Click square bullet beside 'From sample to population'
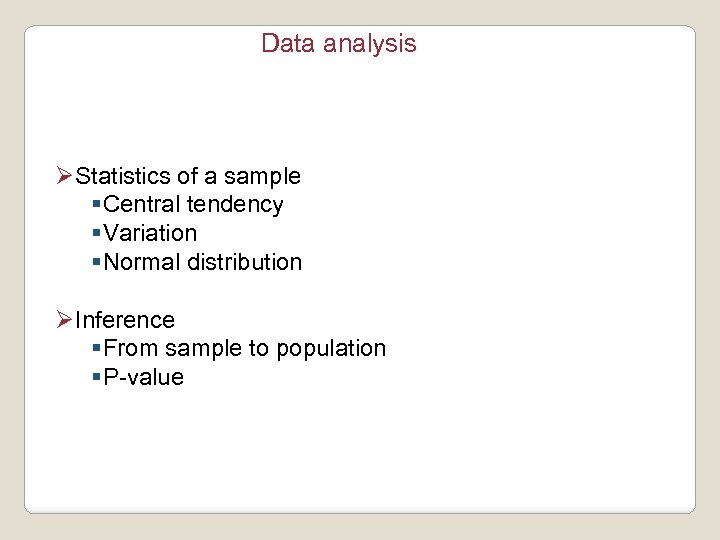Viewport: 720px width, 540px height. (x=96, y=349)
